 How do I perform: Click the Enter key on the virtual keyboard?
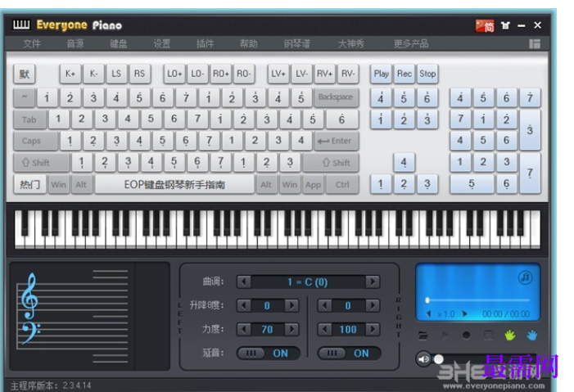tap(336, 141)
